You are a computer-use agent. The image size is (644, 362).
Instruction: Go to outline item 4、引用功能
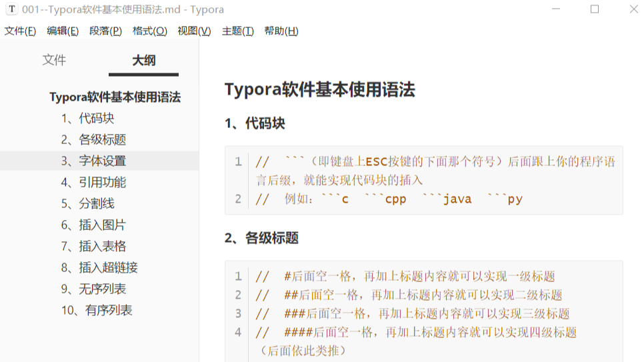point(93,183)
